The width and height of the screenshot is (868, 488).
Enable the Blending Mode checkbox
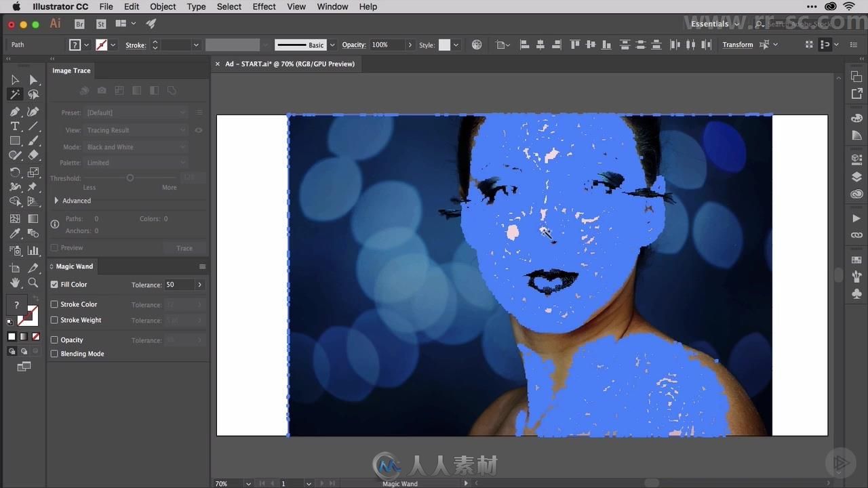54,354
